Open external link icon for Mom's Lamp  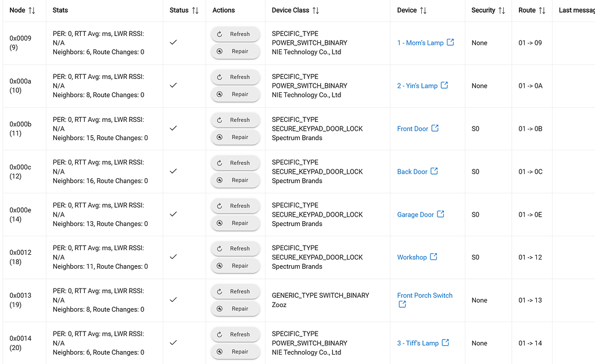[x=450, y=42]
